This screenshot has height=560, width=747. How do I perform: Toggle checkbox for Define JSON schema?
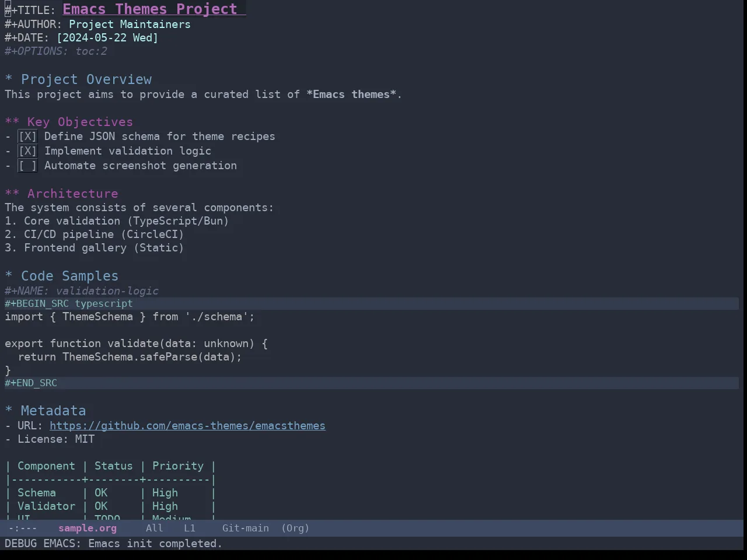pos(27,136)
